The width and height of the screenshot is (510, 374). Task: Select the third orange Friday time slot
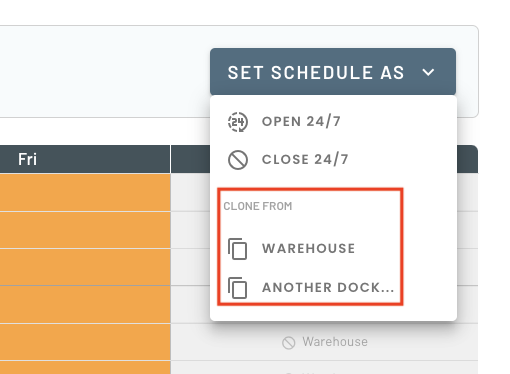click(x=85, y=267)
